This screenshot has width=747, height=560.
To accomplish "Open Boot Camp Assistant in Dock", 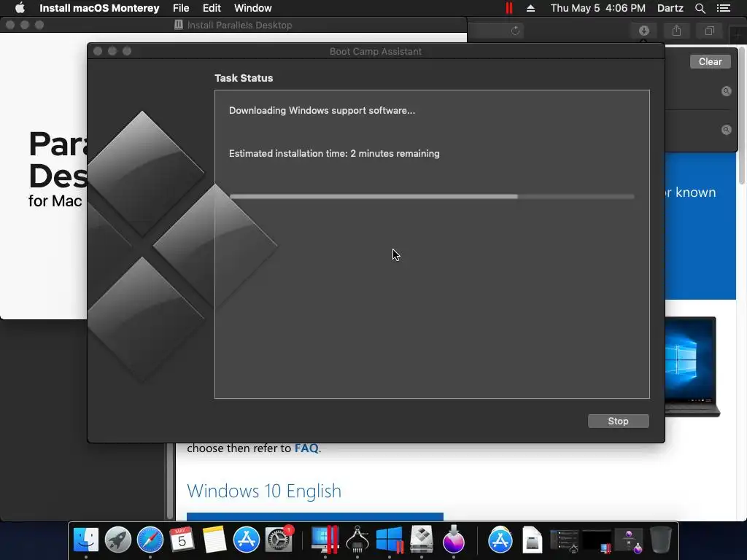I will [422, 540].
